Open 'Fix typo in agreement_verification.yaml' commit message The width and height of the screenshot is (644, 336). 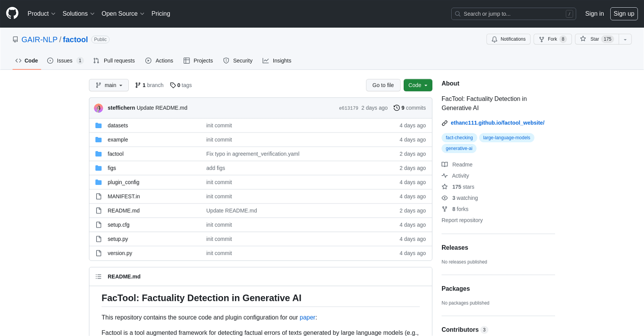[253, 154]
